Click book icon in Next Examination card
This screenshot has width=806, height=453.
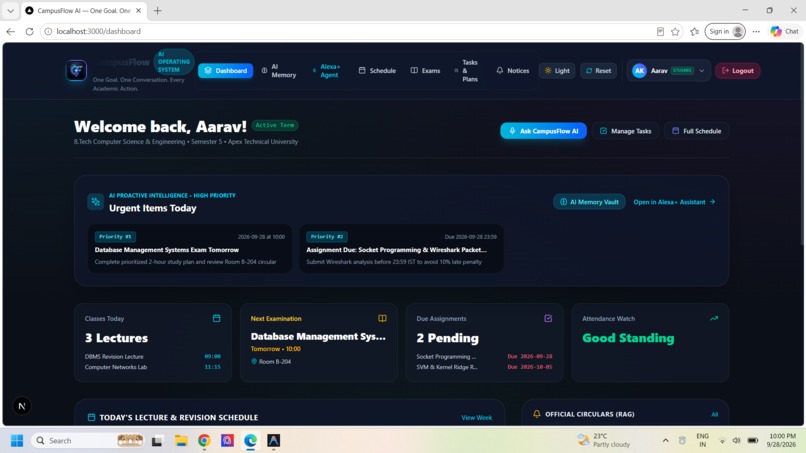382,318
